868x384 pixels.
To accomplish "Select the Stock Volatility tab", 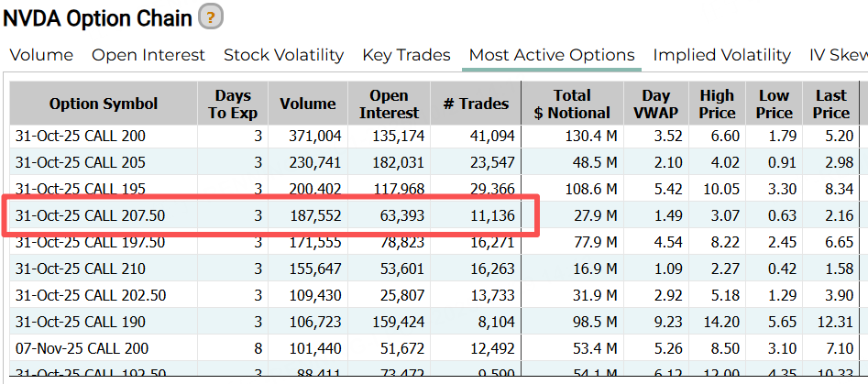I will tap(283, 55).
